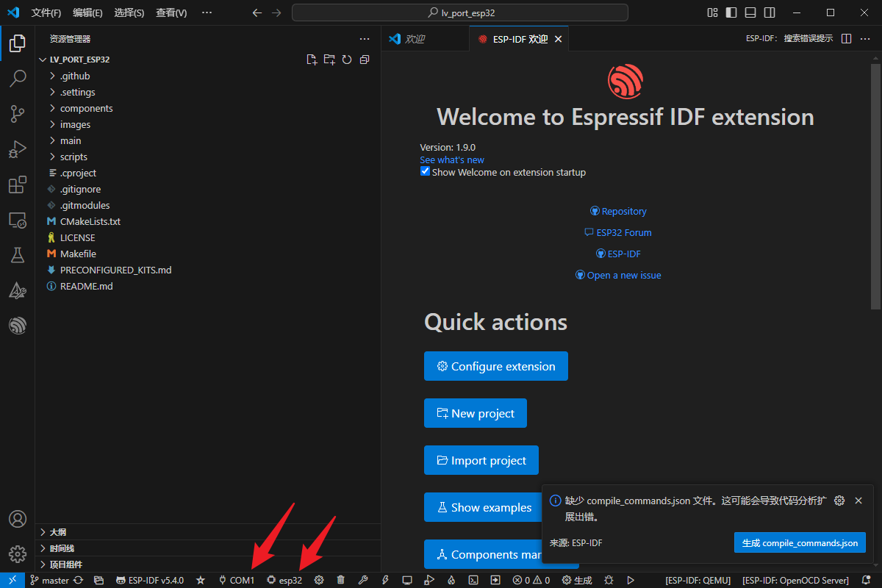
Task: Open SDK configuration gear in status bar
Action: 319,580
